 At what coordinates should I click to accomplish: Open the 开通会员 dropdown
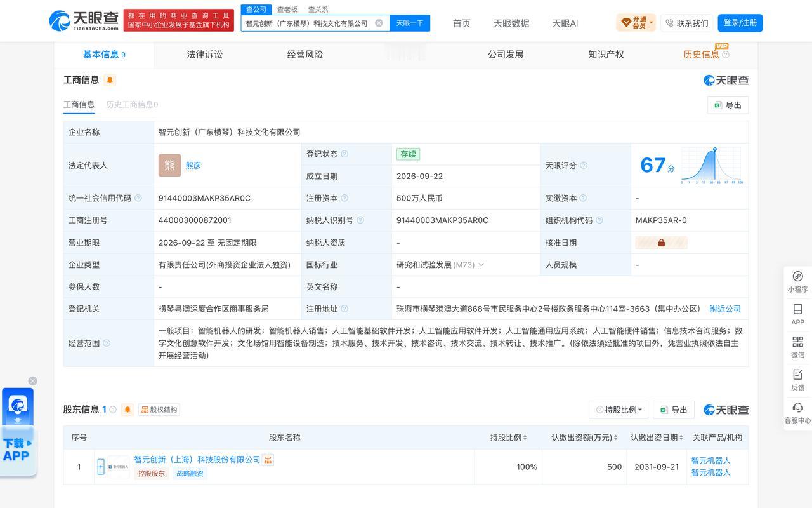pyautogui.click(x=636, y=23)
